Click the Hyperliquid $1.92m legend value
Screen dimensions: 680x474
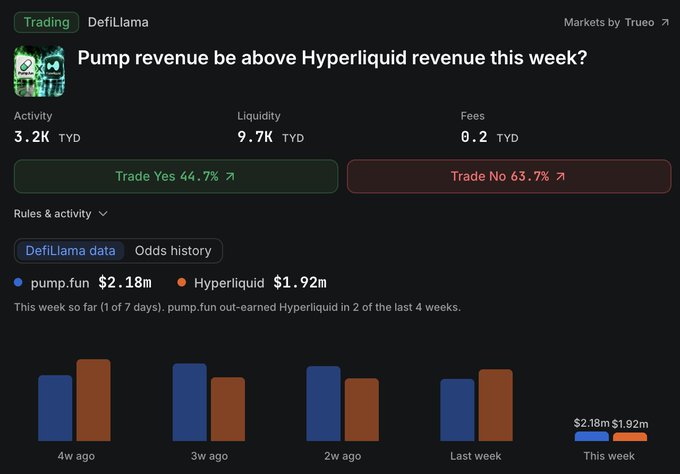(x=300, y=283)
